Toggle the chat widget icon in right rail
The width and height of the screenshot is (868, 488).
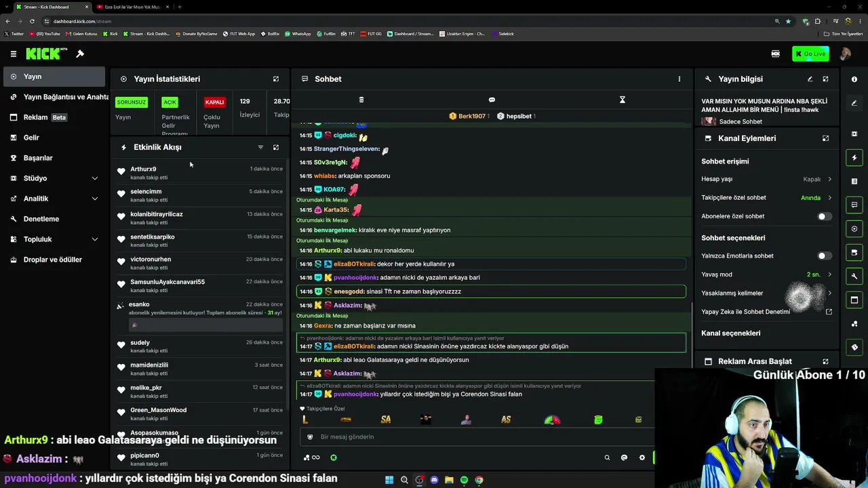[x=854, y=205]
